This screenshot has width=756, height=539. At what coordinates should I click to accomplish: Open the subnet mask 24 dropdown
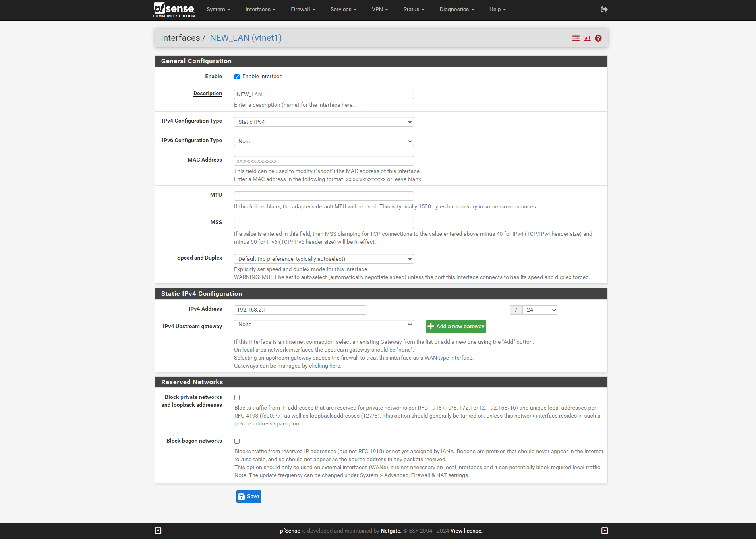(x=540, y=310)
